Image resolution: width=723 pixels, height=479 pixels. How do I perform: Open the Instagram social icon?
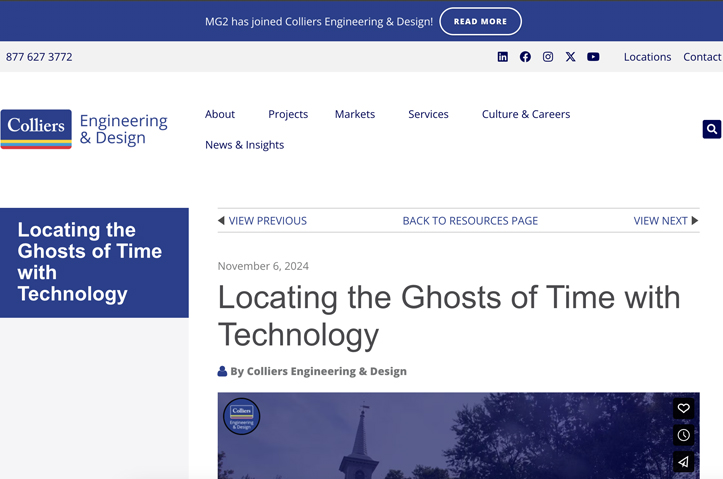click(548, 57)
